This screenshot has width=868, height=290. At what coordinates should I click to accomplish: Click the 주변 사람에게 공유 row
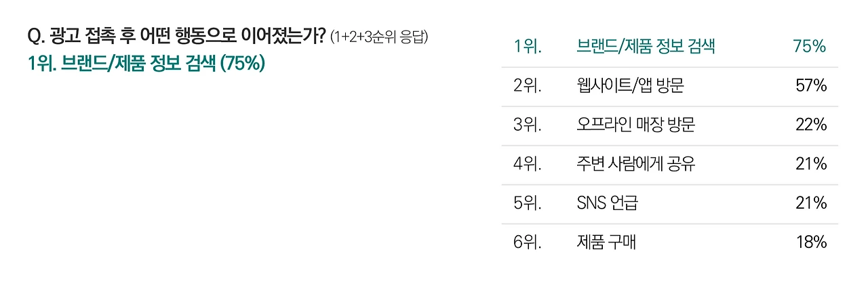tap(669, 164)
